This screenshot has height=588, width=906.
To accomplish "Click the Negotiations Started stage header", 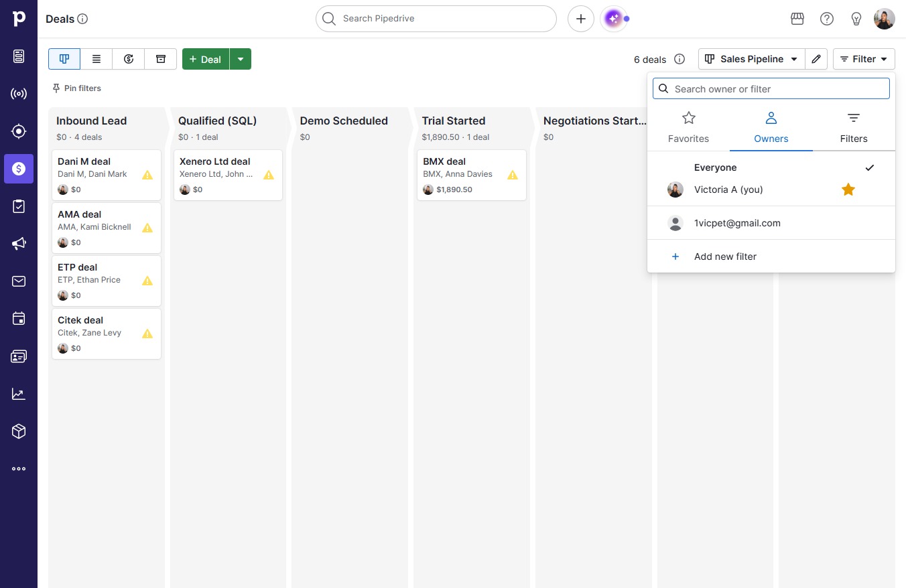I will click(x=595, y=121).
